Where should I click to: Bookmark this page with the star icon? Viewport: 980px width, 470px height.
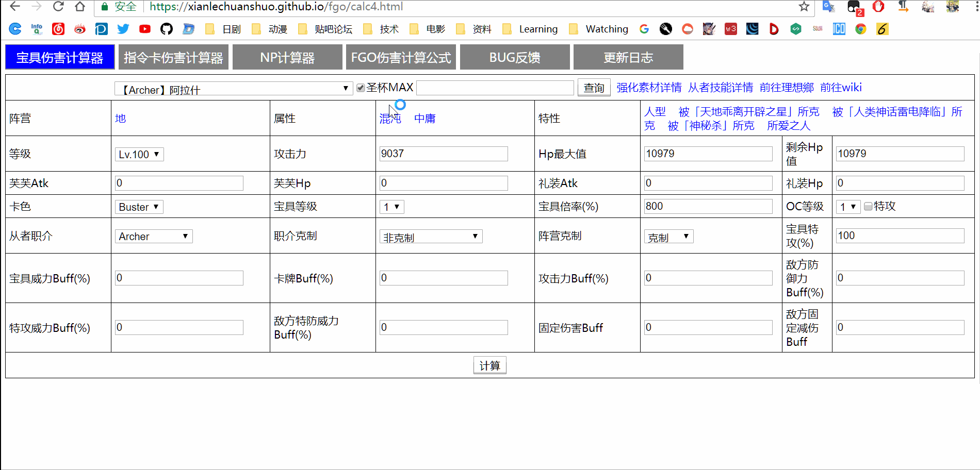[804, 7]
